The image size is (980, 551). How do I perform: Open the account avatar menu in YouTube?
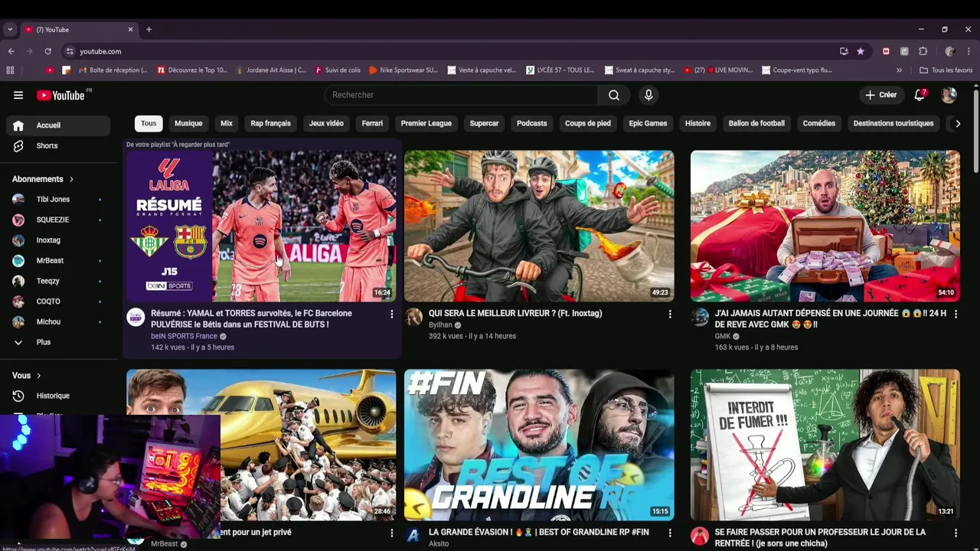949,95
